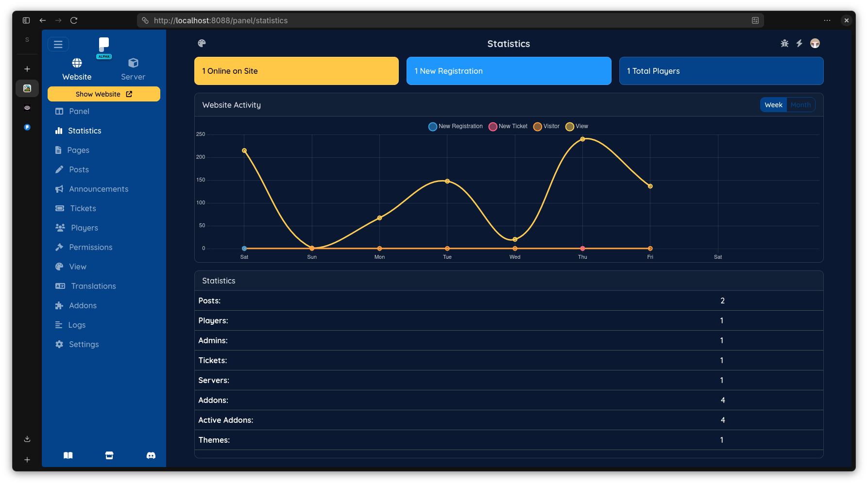
Task: Click the lightning bolt icon near the avatar
Action: [x=800, y=43]
